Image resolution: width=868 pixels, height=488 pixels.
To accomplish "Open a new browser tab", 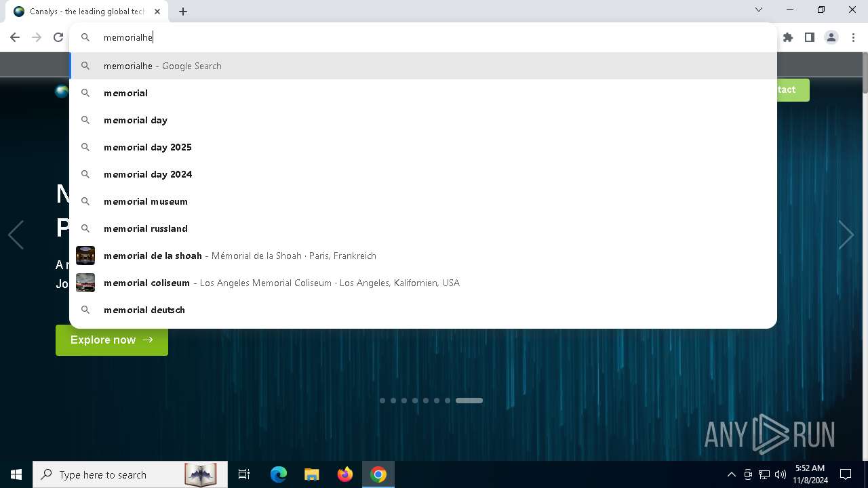I will pos(183,12).
